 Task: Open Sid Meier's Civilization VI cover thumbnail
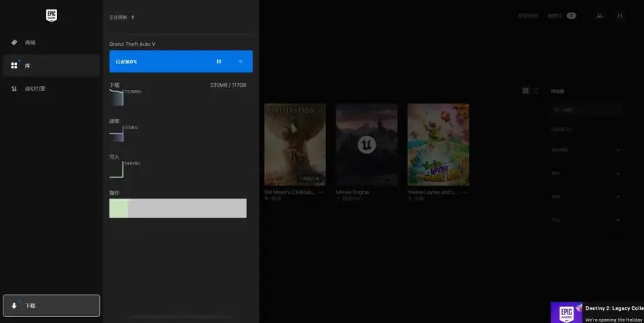pyautogui.click(x=295, y=144)
